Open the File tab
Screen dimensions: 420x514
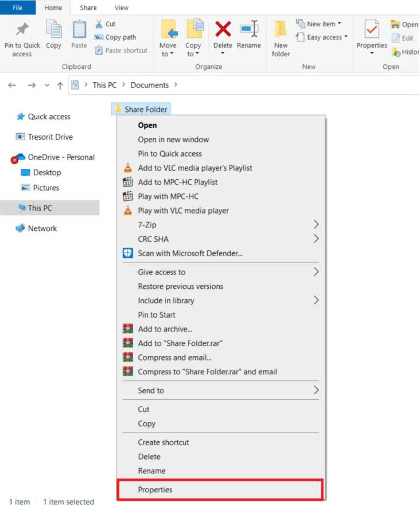click(17, 7)
